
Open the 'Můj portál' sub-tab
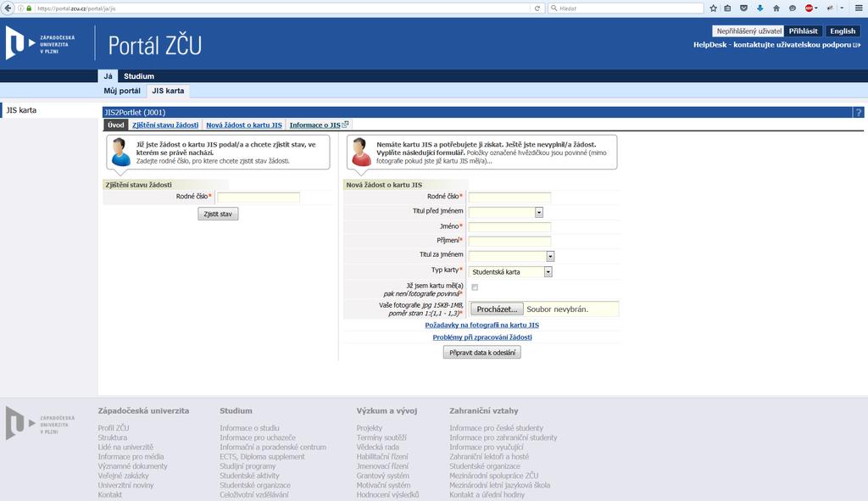click(x=122, y=91)
